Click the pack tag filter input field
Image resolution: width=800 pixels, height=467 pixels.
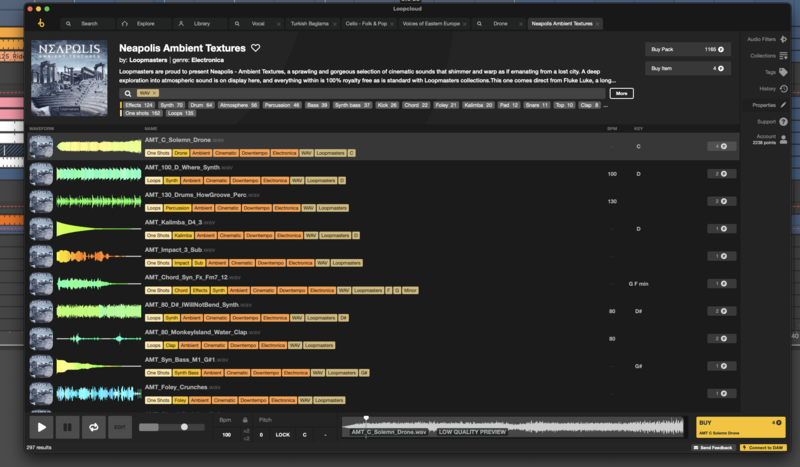click(x=362, y=93)
